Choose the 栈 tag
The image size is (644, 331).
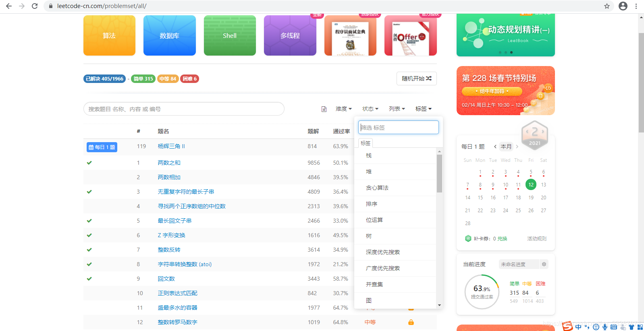[x=395, y=155]
